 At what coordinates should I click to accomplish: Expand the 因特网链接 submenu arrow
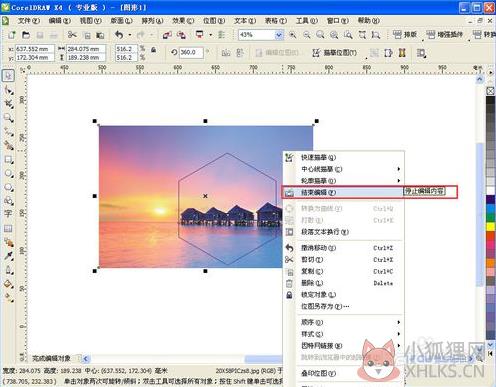(399, 346)
